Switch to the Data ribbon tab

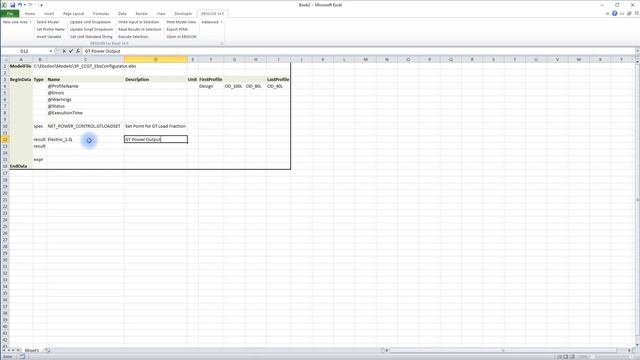coord(122,13)
